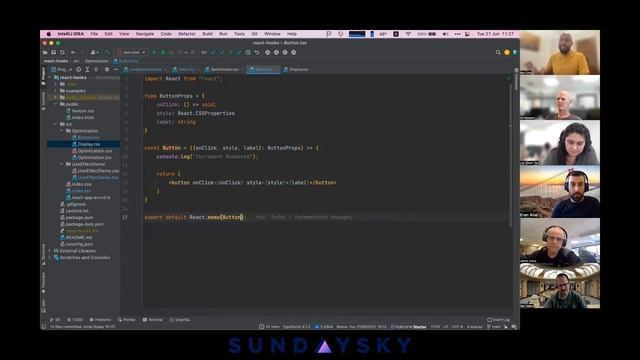This screenshot has width=640, height=360.
Task: Open the Window menu
Action: click(272, 34)
